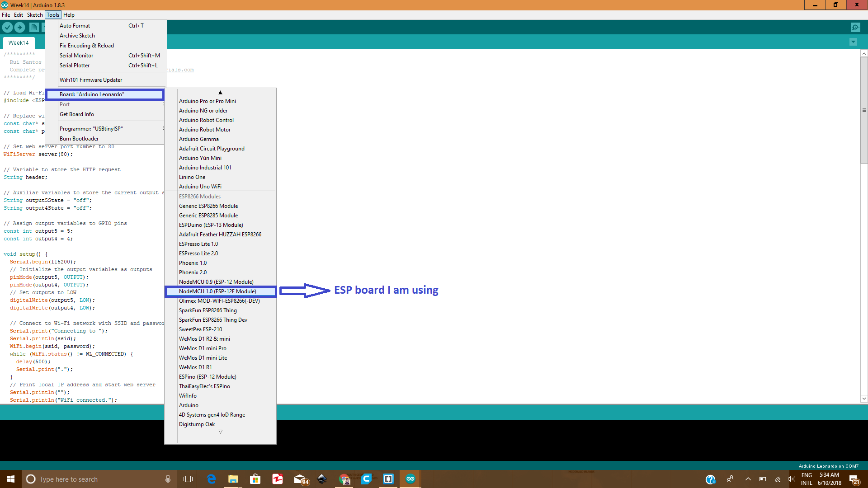Image resolution: width=868 pixels, height=488 pixels.
Task: Click the New sketch toolbar icon
Action: (x=34, y=28)
